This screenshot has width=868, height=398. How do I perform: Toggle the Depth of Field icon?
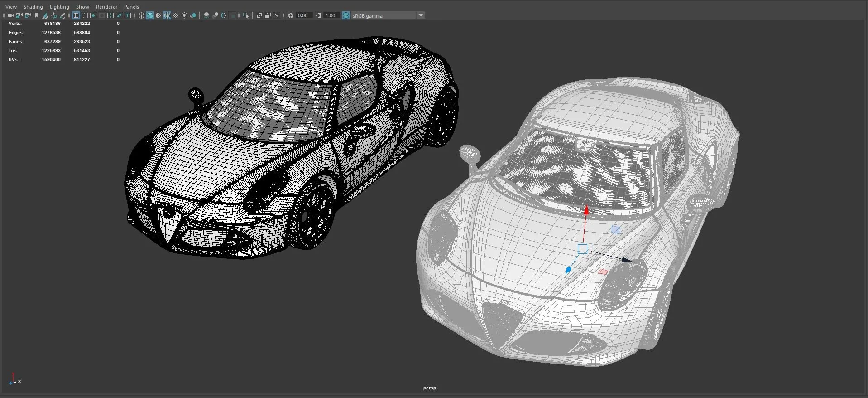point(232,15)
